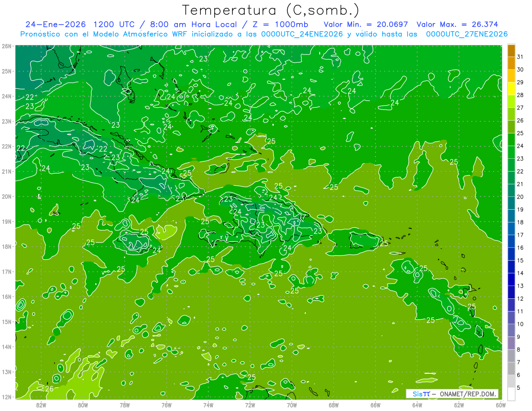The width and height of the screenshot is (532, 411).
Task: Click the white swatch below 5
Action: 511,393
